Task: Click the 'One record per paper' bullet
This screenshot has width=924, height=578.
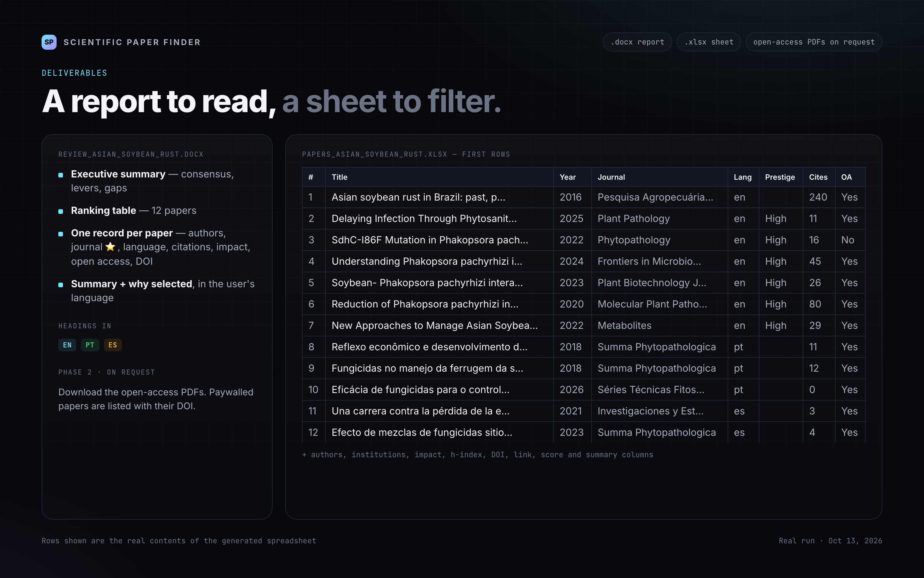Action: point(122,233)
